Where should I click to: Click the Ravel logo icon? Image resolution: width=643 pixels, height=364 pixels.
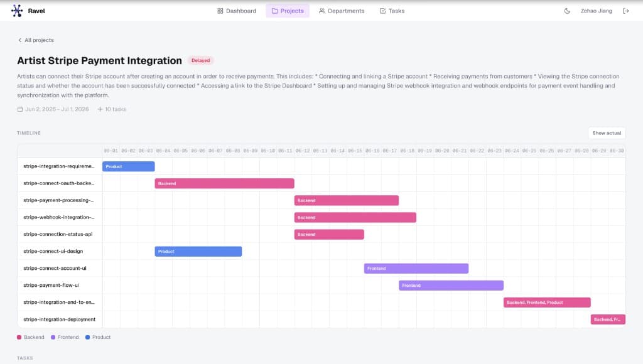(17, 11)
